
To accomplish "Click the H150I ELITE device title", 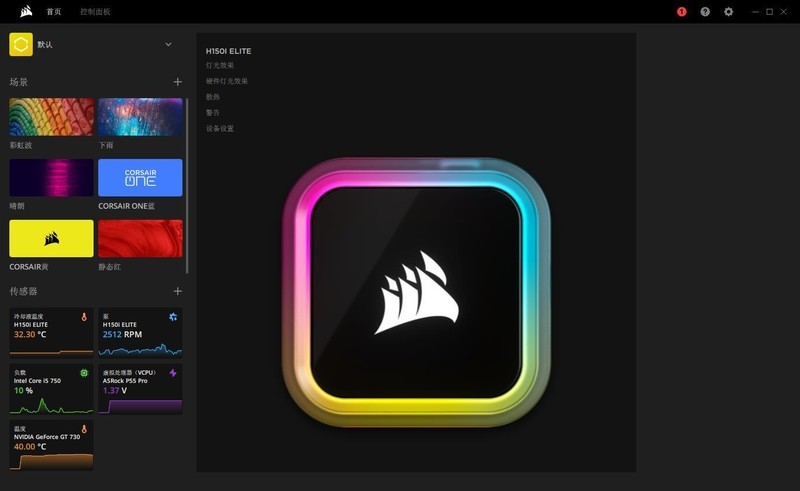I will 228,51.
